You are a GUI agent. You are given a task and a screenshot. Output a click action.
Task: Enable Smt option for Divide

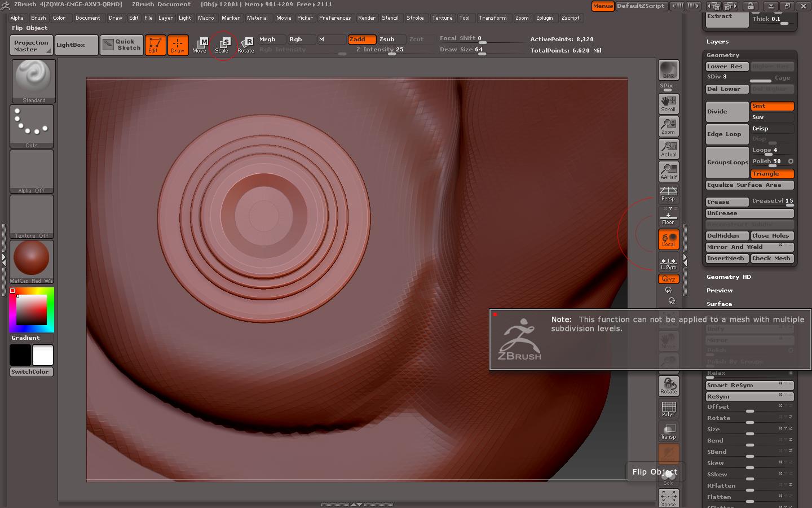click(772, 106)
